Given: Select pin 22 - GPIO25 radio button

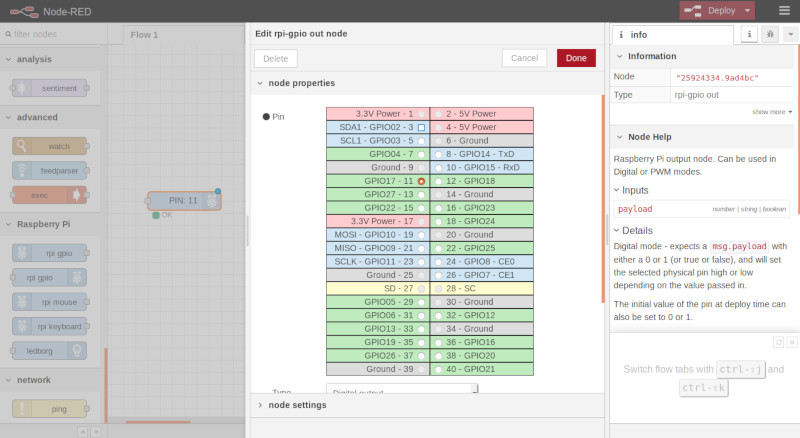Looking at the screenshot, I should pos(438,248).
